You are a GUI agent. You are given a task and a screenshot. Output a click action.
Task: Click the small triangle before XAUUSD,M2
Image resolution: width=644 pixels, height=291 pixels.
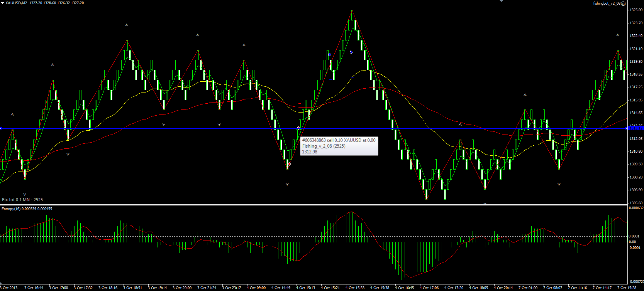(2, 3)
